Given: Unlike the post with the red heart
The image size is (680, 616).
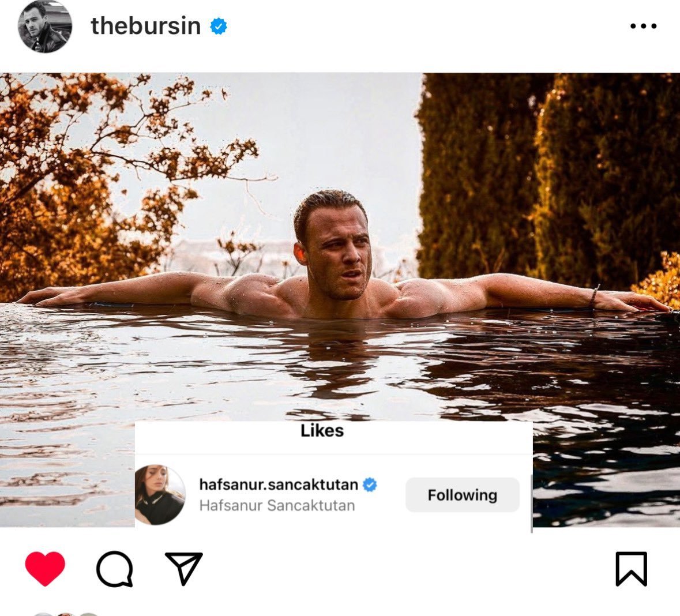Looking at the screenshot, I should (x=45, y=569).
